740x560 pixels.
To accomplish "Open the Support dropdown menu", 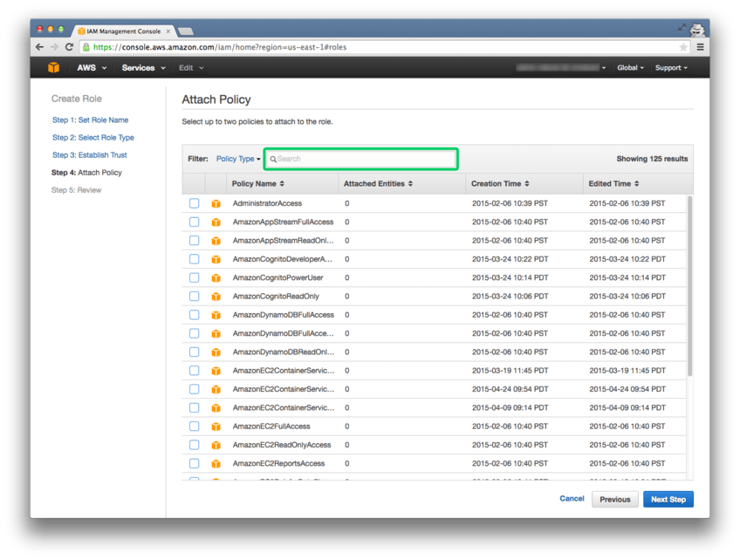I will (x=671, y=68).
